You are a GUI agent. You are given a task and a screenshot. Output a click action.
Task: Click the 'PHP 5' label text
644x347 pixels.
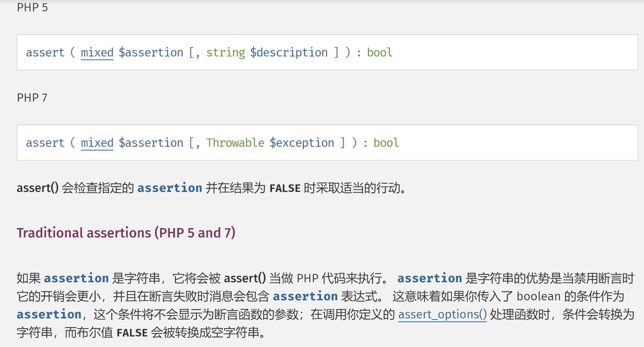tap(32, 8)
